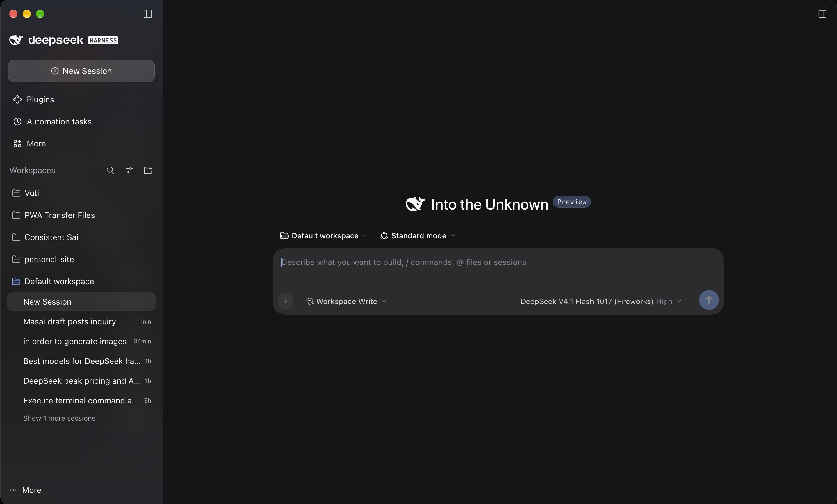This screenshot has width=837, height=504.
Task: Click the Preview badge
Action: tap(572, 202)
